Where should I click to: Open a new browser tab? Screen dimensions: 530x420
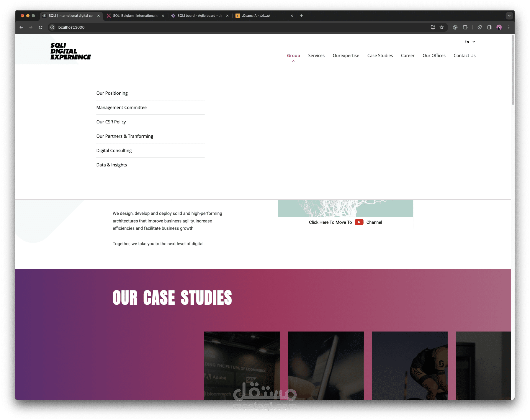(301, 15)
